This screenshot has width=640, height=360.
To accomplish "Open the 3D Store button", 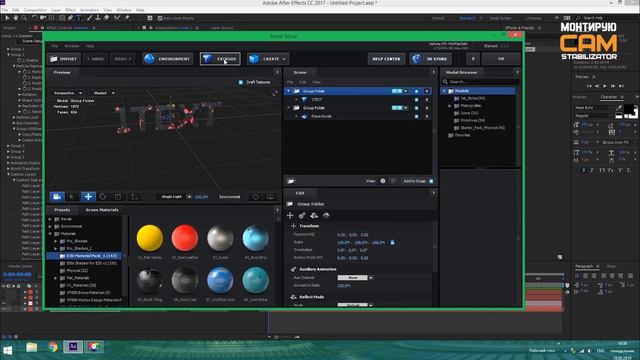I will coord(431,59).
